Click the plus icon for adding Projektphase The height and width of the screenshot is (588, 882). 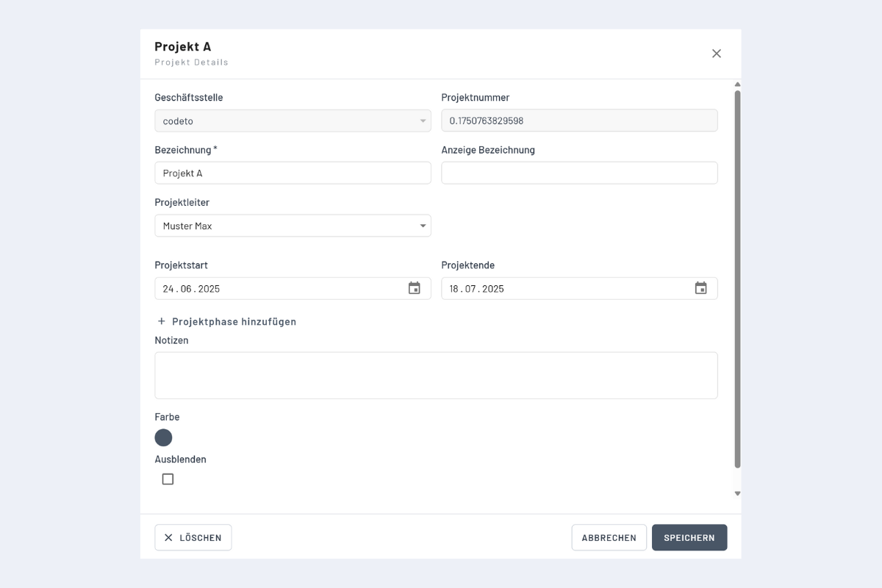pyautogui.click(x=162, y=321)
